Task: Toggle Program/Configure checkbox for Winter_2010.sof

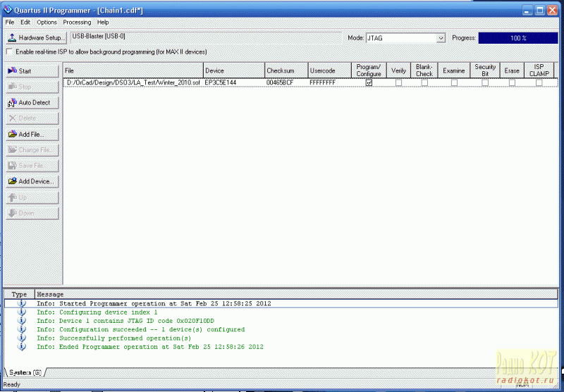Action: [x=369, y=82]
